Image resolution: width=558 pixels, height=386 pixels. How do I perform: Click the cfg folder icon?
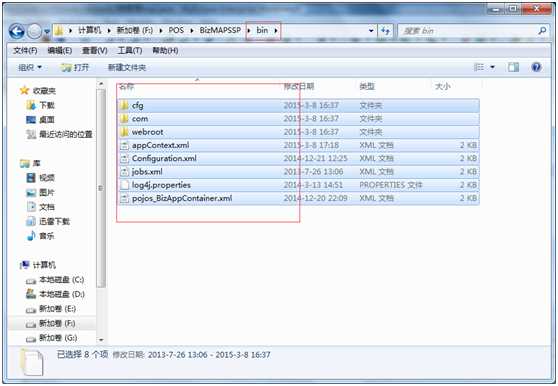[x=124, y=105]
